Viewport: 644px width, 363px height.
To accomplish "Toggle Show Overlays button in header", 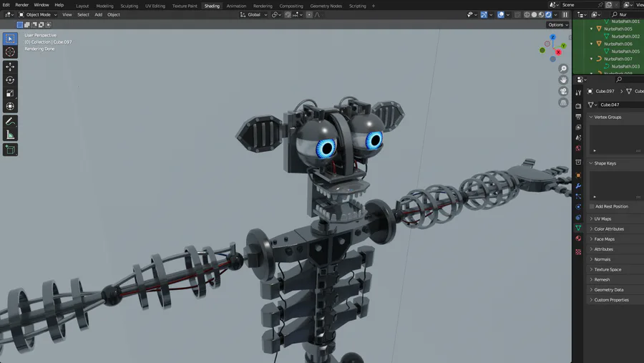I will coord(501,15).
